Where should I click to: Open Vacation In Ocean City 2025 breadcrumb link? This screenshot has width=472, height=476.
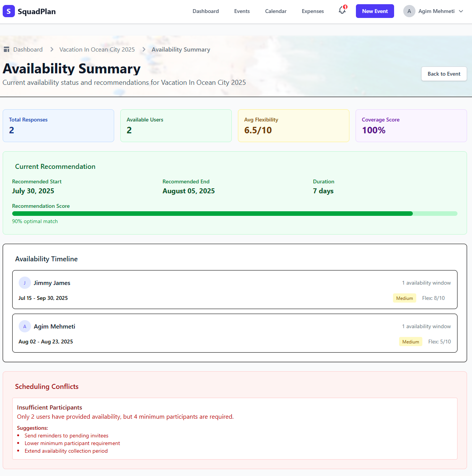click(x=97, y=49)
